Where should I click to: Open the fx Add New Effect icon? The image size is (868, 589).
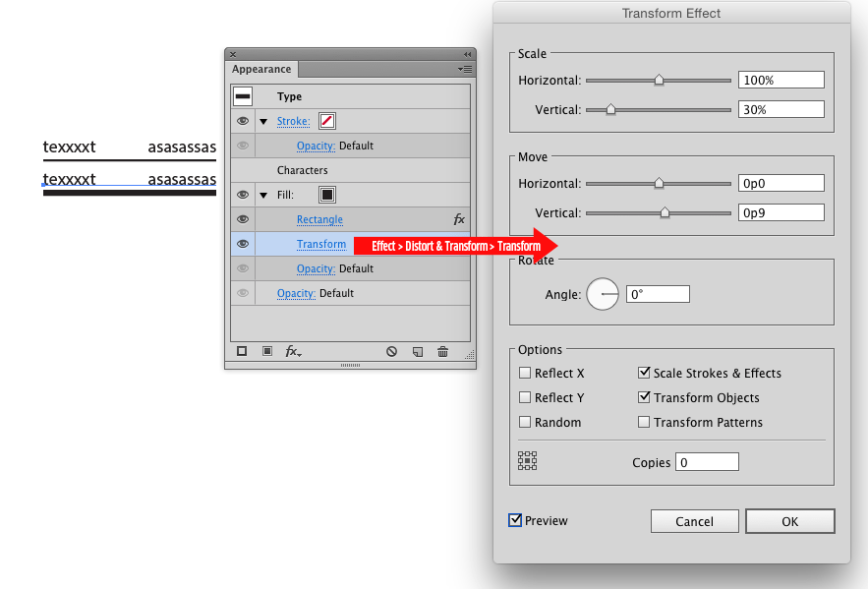(x=291, y=351)
